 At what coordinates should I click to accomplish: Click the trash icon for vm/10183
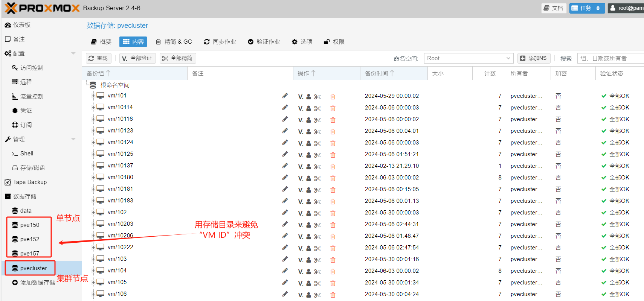(333, 202)
